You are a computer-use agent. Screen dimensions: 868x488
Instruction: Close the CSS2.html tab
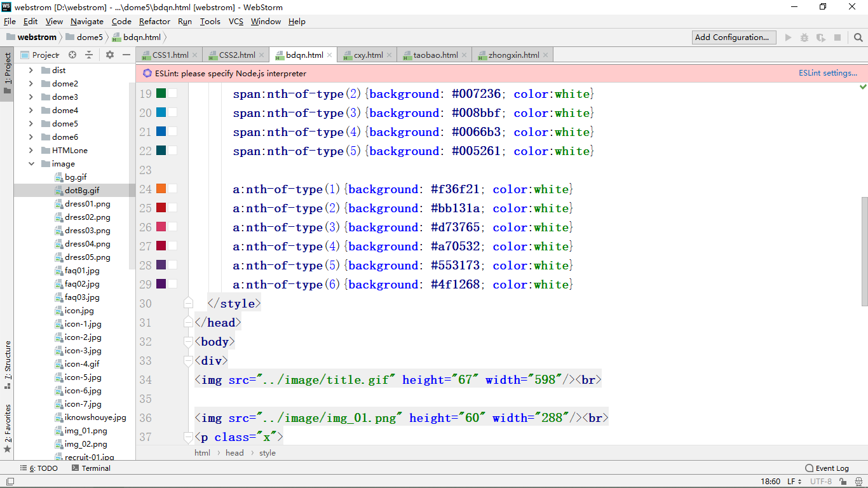point(262,55)
